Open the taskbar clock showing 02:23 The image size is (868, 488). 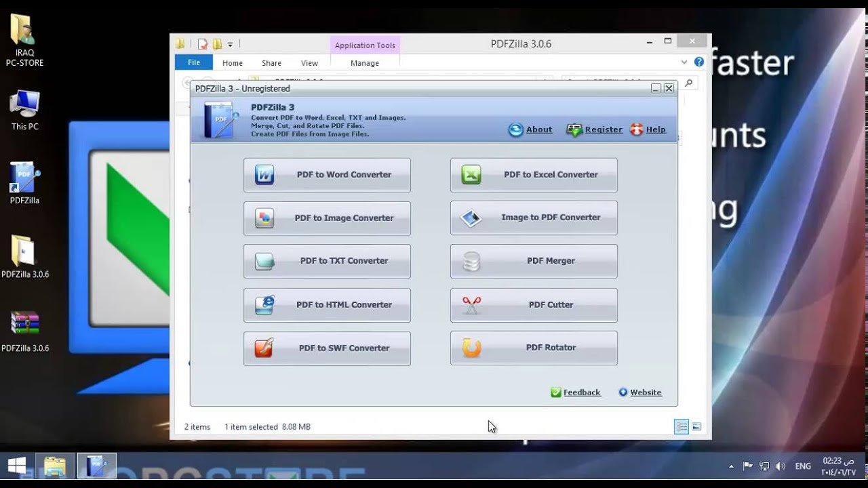(839, 466)
